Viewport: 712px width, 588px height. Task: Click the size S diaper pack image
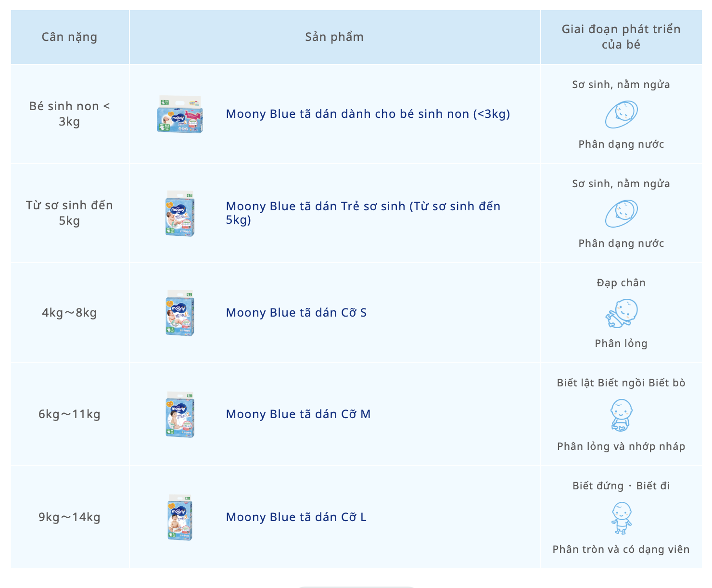(x=180, y=313)
